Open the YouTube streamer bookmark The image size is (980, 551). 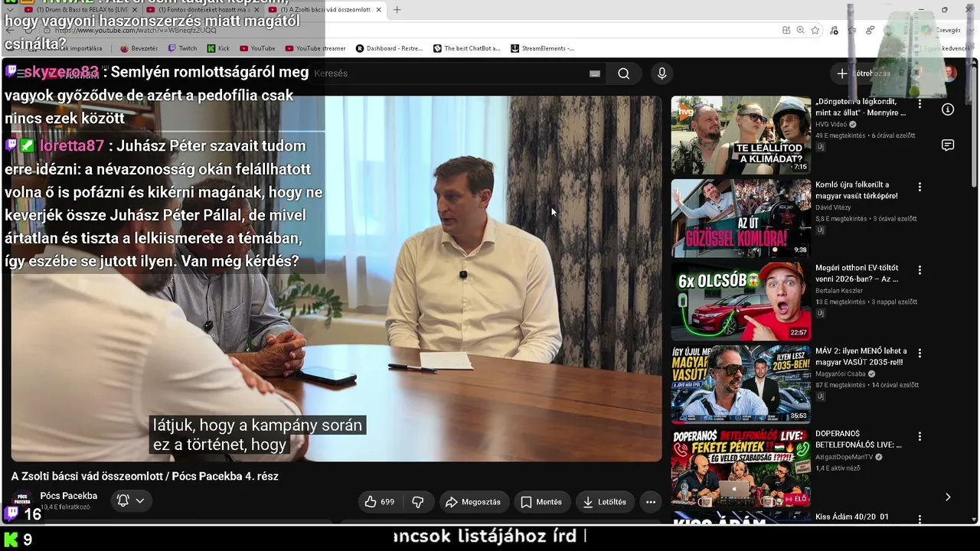point(315,48)
